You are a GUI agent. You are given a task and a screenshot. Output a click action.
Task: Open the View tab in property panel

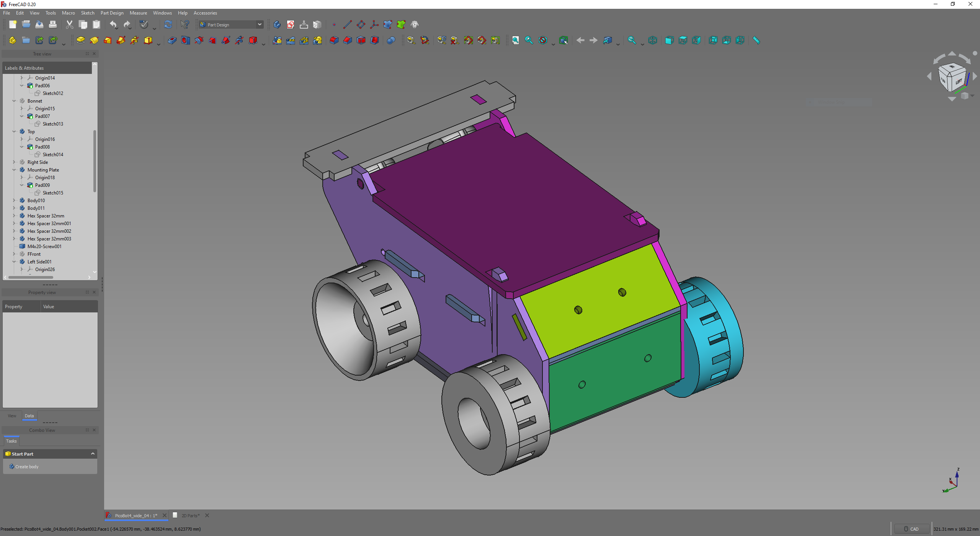pyautogui.click(x=12, y=416)
